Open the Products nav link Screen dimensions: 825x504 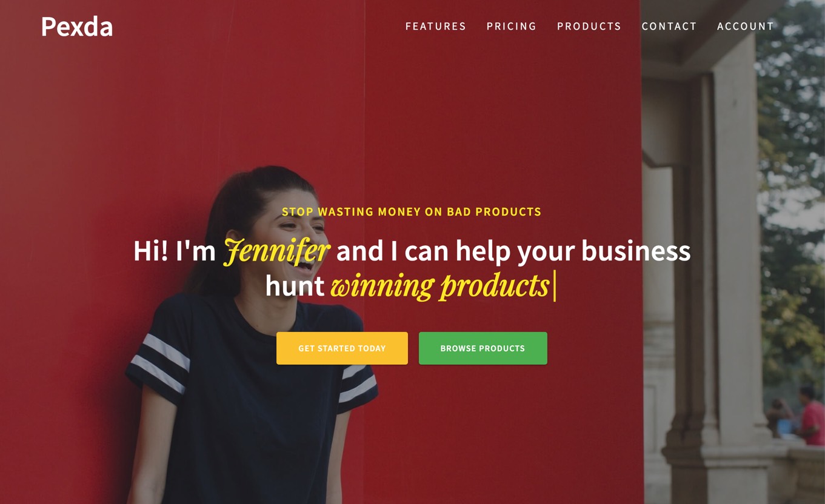589,26
